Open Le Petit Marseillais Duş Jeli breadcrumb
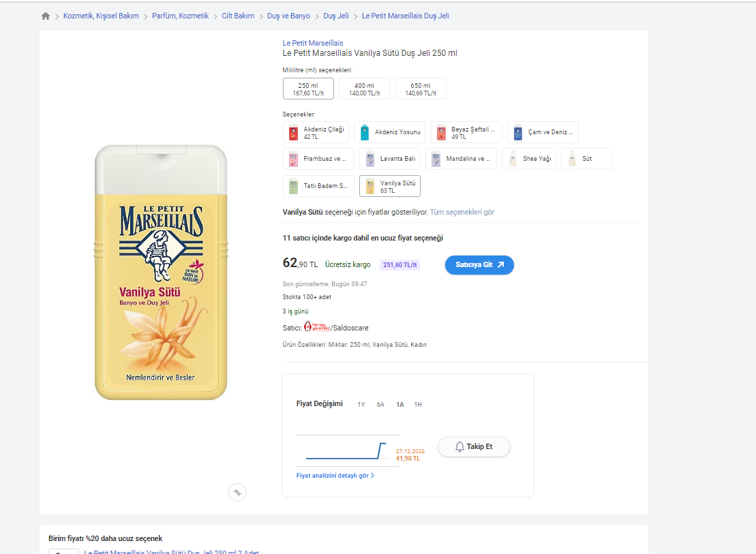Image resolution: width=756 pixels, height=554 pixels. tap(406, 16)
